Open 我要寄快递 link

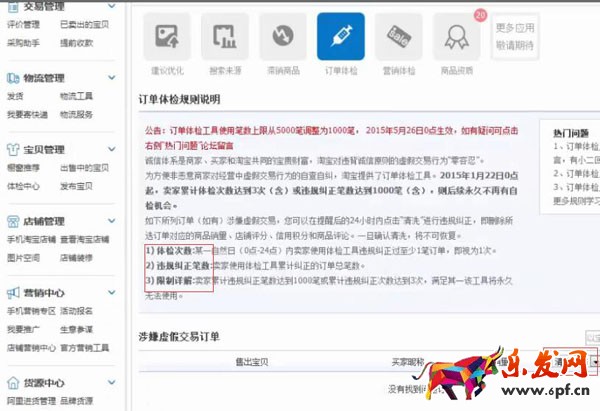27,114
